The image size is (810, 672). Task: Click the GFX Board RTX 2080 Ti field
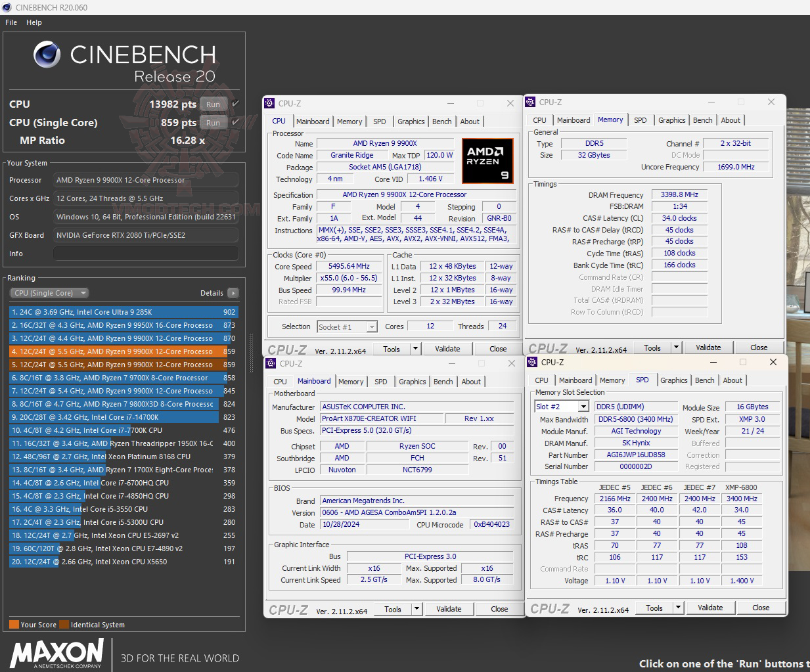(146, 235)
